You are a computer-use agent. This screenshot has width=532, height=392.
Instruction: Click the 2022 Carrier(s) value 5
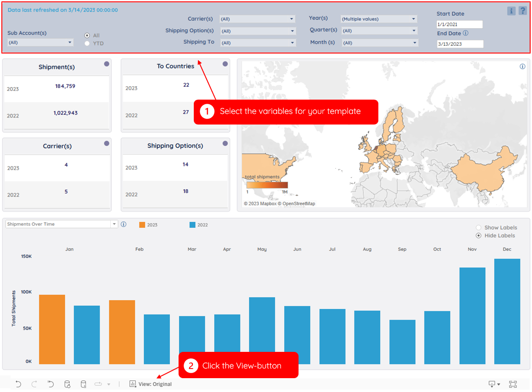click(x=66, y=191)
